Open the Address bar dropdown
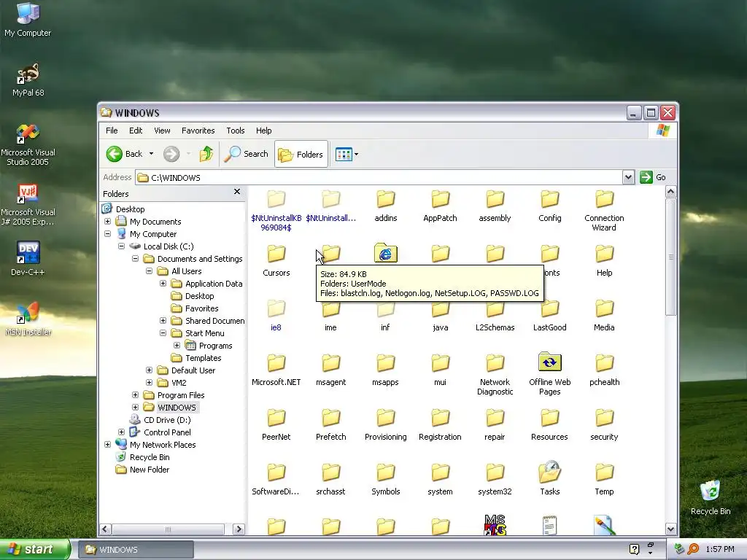The width and height of the screenshot is (747, 560). click(x=628, y=177)
